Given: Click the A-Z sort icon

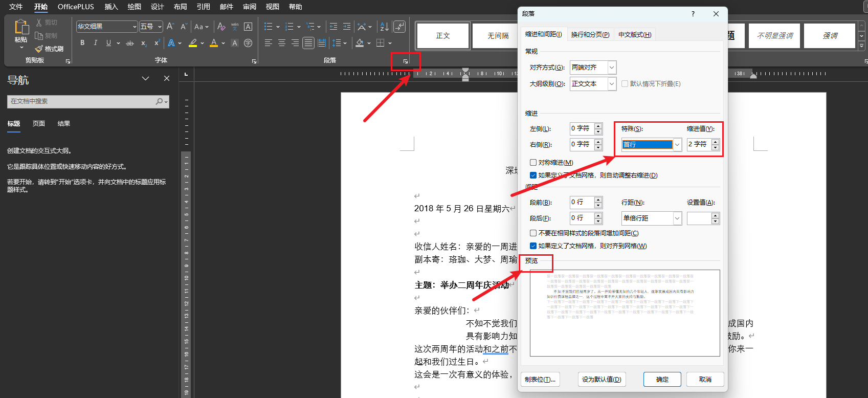Looking at the screenshot, I should [x=385, y=26].
